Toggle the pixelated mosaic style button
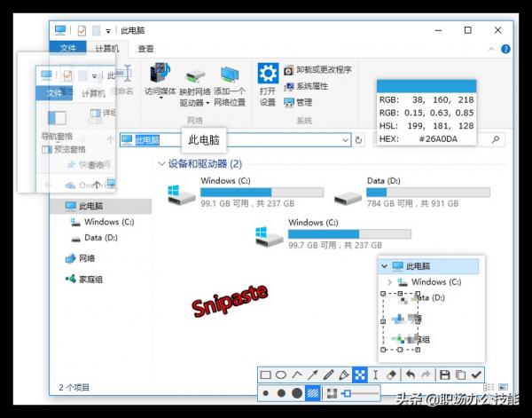This screenshot has height=418, width=532. coord(332,393)
